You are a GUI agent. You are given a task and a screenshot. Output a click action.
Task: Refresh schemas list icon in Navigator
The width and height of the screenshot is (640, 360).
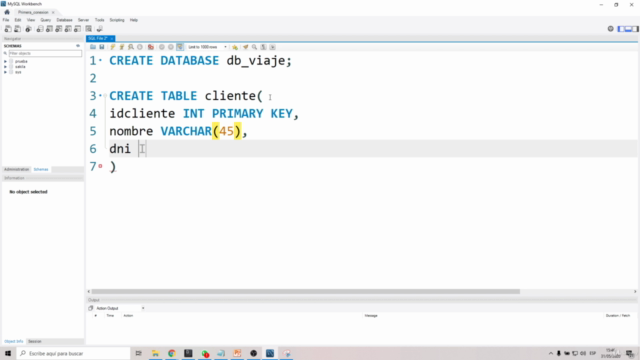[78, 46]
